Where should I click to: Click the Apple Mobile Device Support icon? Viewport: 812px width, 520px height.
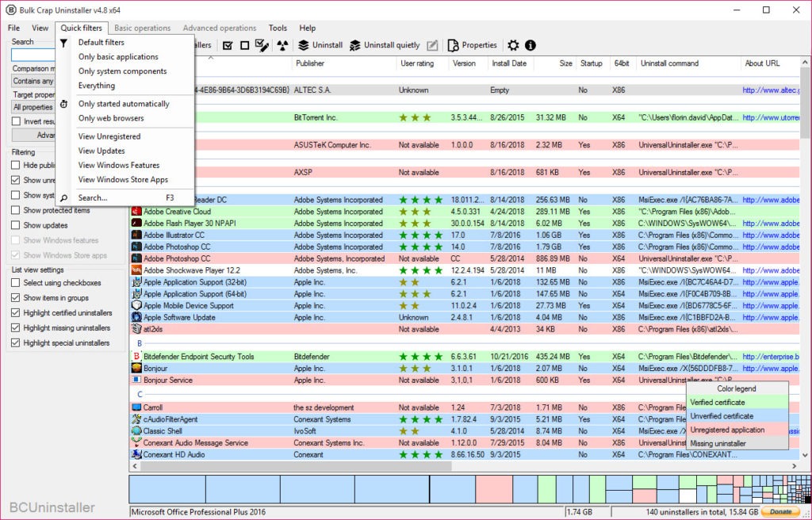[x=136, y=305]
